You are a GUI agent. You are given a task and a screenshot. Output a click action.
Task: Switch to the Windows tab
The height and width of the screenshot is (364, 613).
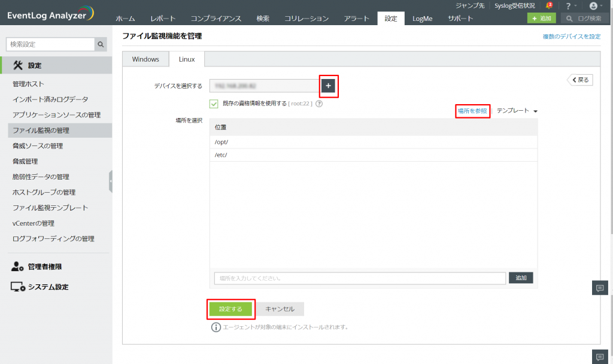coord(146,59)
